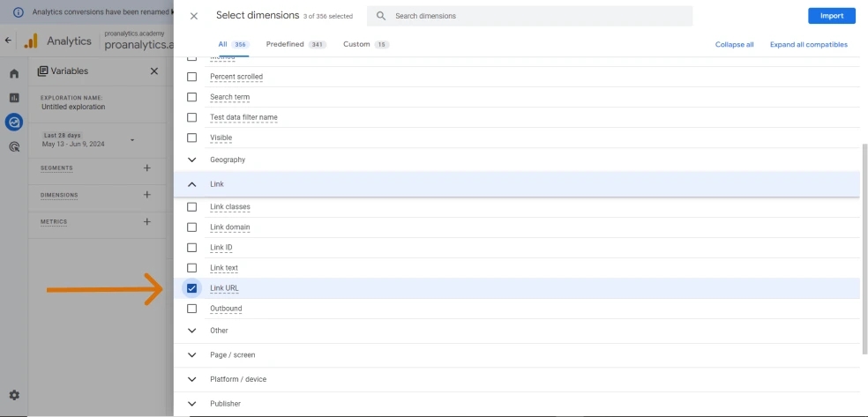Check the Outbound checkbox
Screen dimensions: 868x417
tap(191, 309)
